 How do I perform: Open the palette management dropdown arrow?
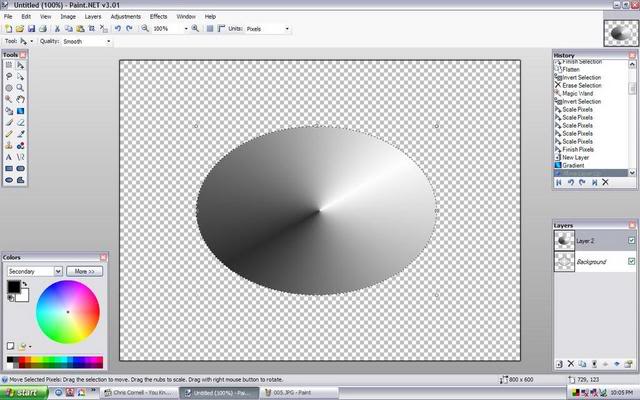(x=30, y=347)
